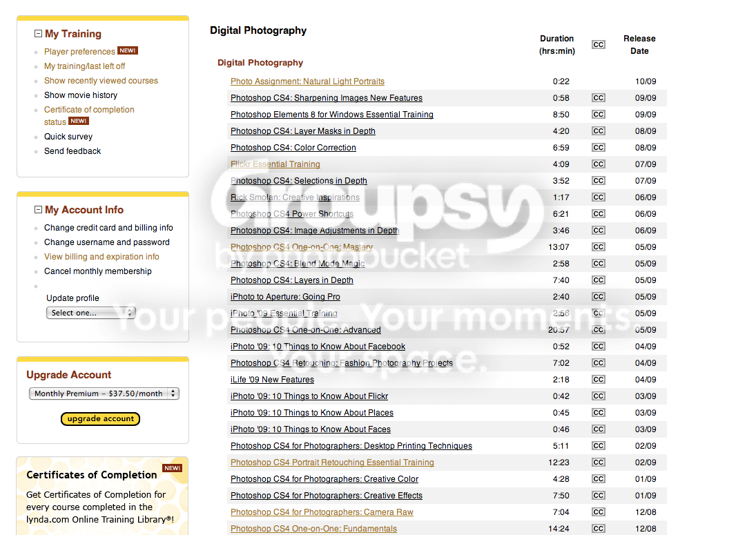The width and height of the screenshot is (756, 535).
Task: Click the Duration (hrs:min) column header
Action: (x=557, y=45)
